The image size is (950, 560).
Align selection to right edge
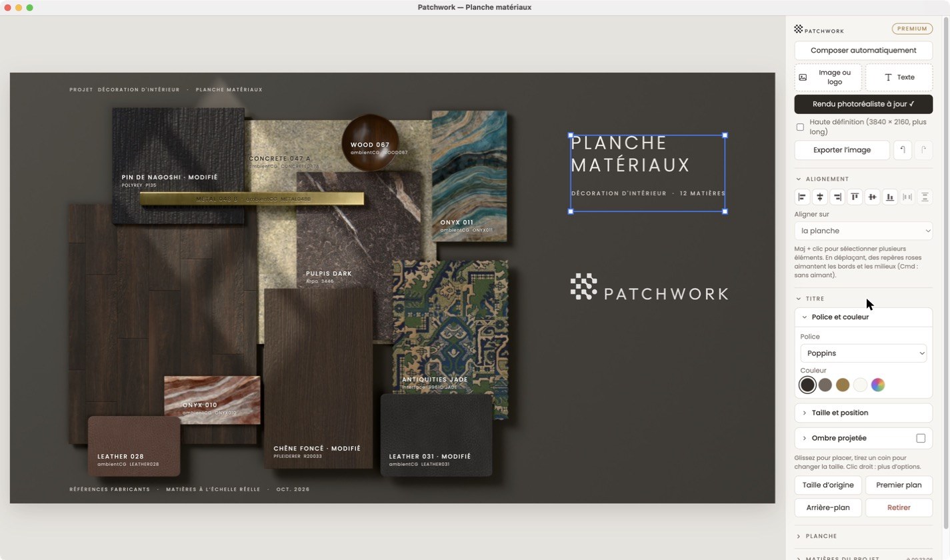(837, 197)
